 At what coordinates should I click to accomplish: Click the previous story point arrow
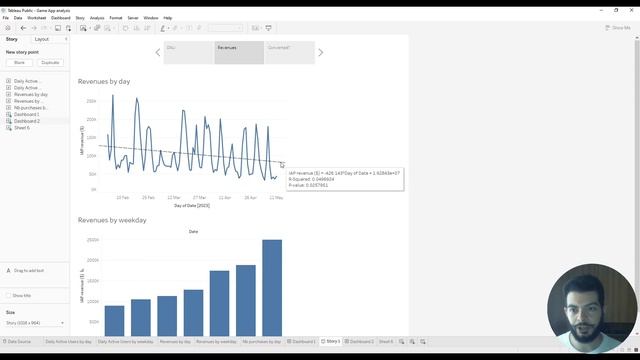pos(158,52)
